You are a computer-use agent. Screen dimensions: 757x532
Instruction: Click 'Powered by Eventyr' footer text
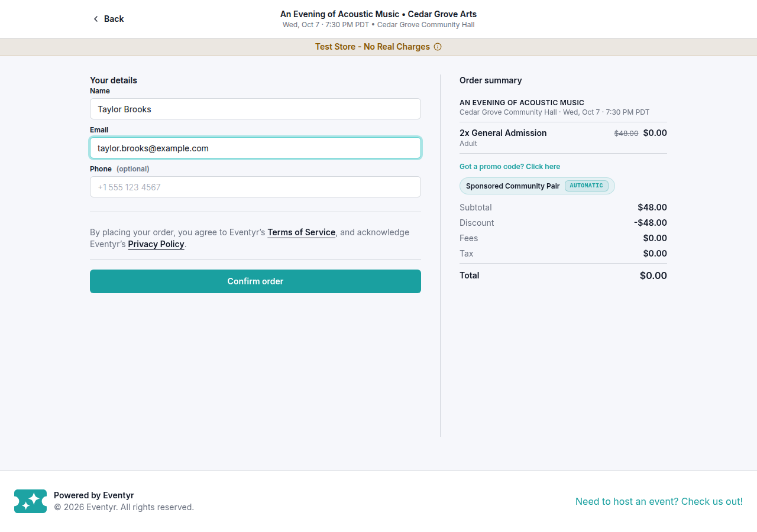click(94, 495)
